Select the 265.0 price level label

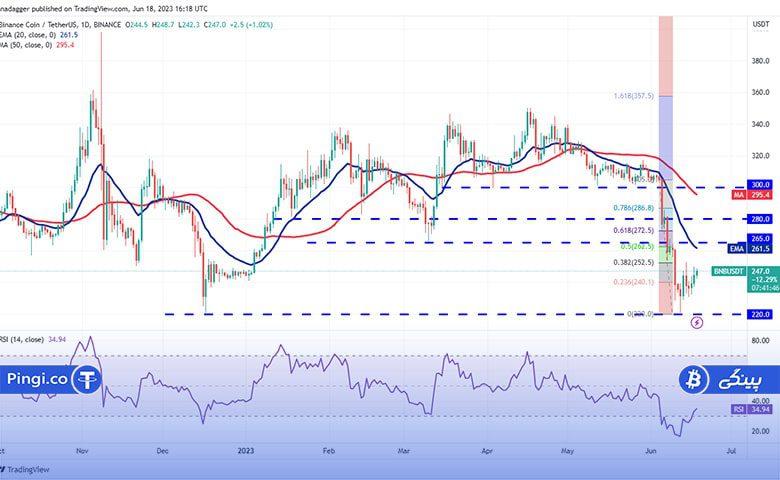[760, 239]
